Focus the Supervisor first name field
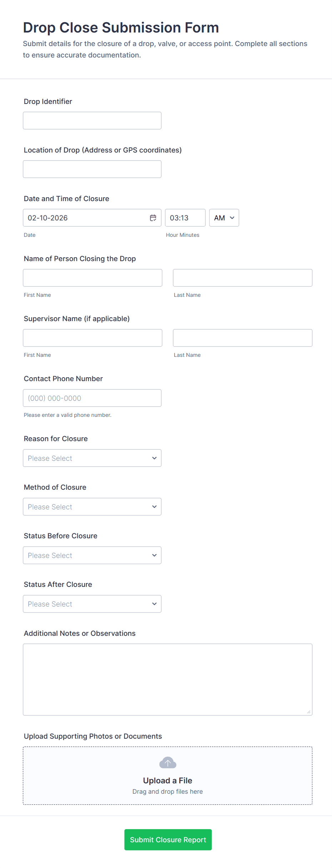This screenshot has width=332, height=868. coord(92,338)
